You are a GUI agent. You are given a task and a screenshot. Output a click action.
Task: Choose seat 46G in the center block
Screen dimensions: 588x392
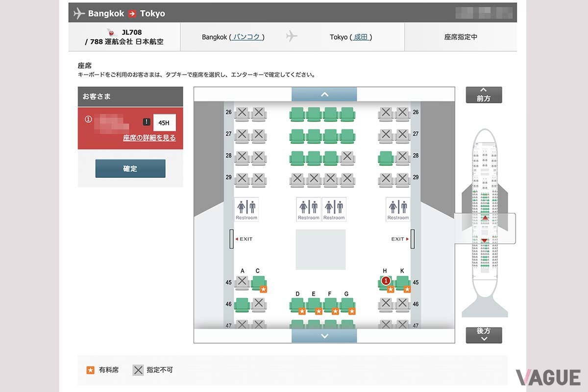click(347, 306)
